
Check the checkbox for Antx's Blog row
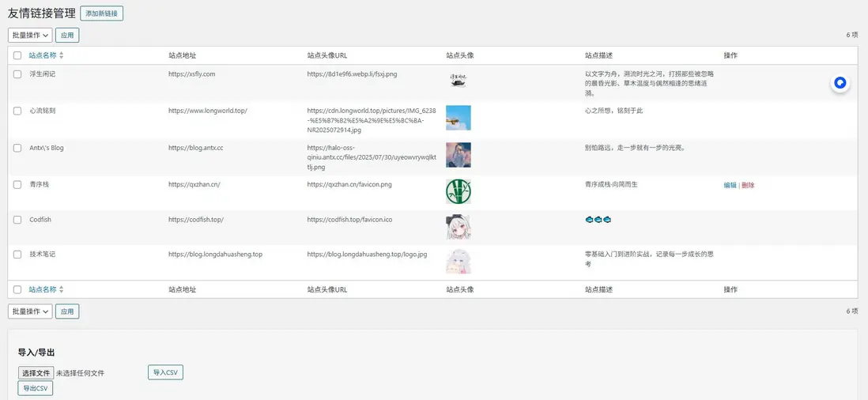(17, 148)
